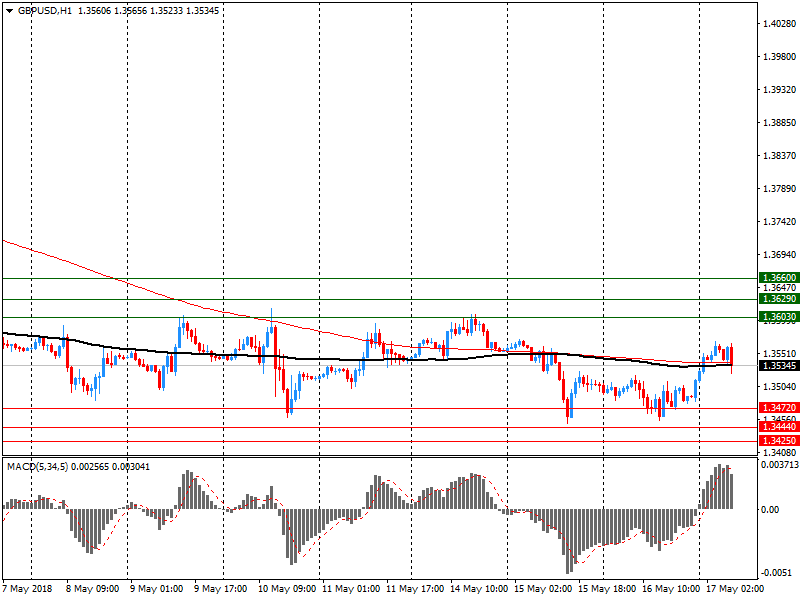The width and height of the screenshot is (800, 600).
Task: Select the red 1.34440 price label
Action: [778, 426]
